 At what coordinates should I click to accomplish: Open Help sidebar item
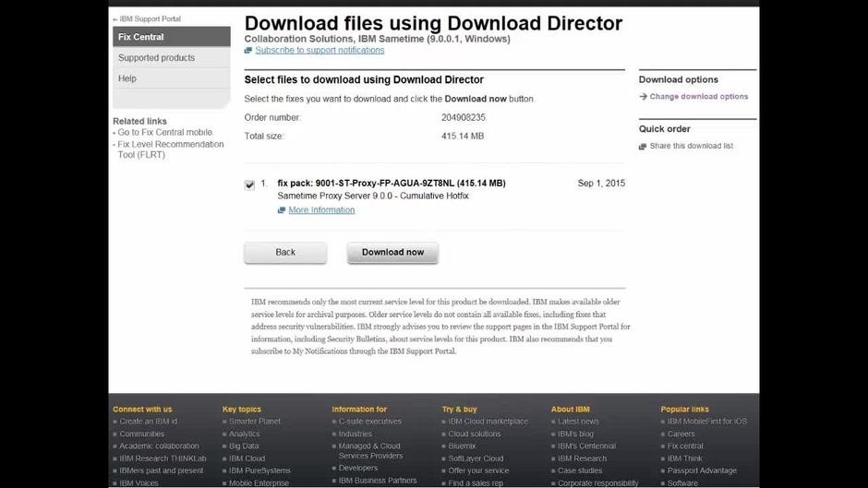coord(172,78)
